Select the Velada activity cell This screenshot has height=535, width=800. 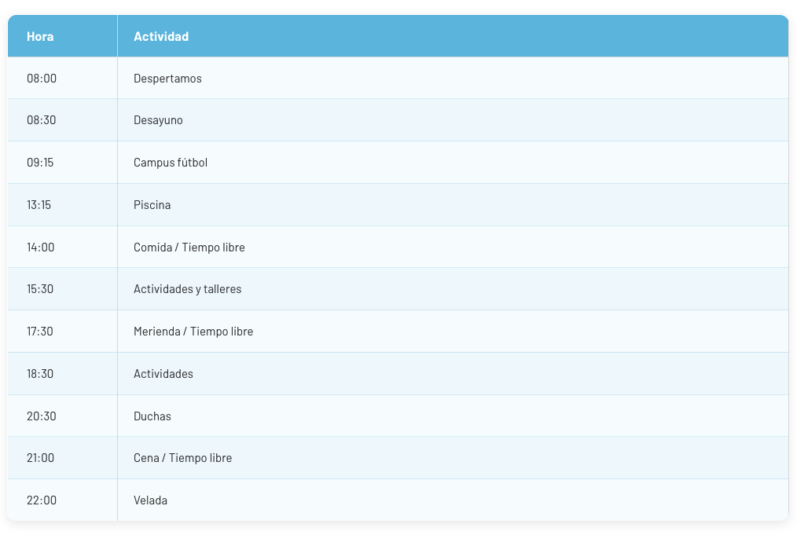pyautogui.click(x=150, y=500)
